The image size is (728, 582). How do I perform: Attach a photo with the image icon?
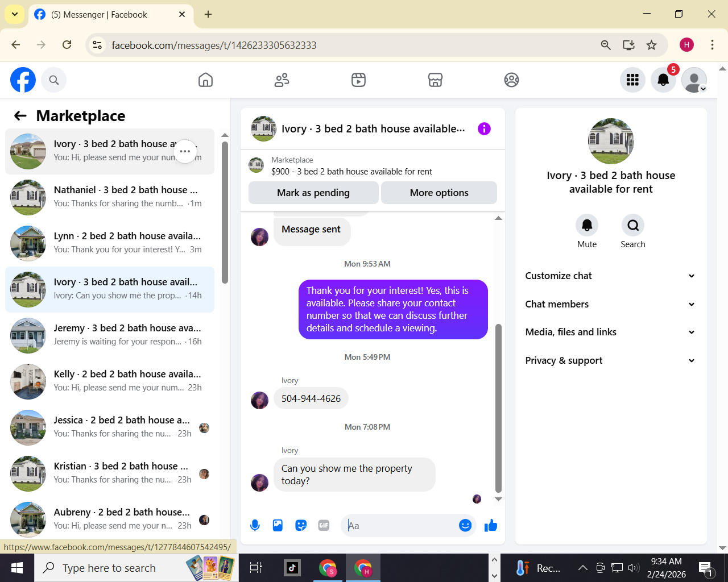click(x=278, y=526)
